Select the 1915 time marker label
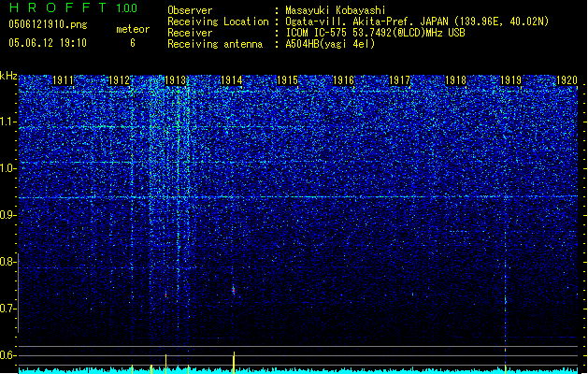Image resolution: width=588 pixels, height=374 pixels. (x=287, y=80)
